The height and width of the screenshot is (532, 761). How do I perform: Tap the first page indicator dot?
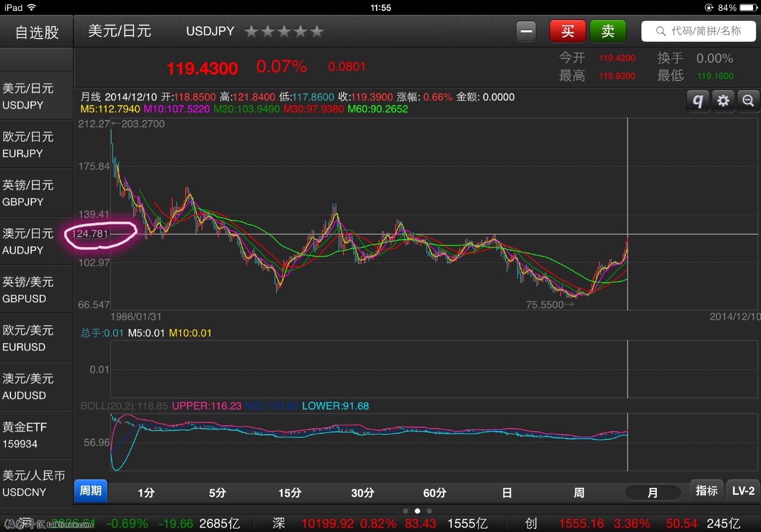coord(406,511)
